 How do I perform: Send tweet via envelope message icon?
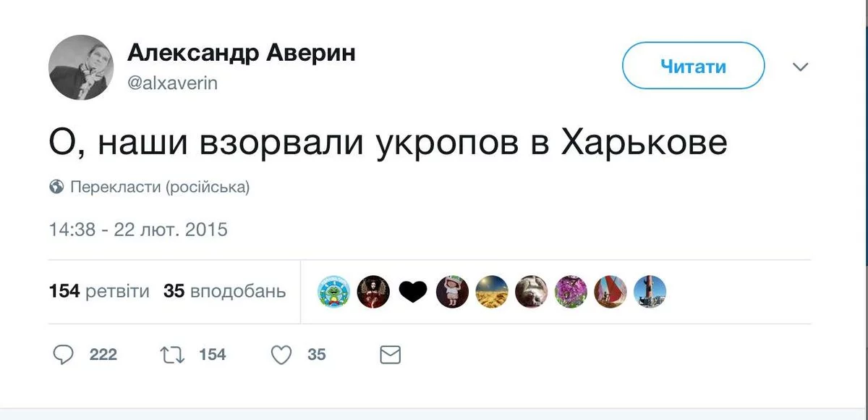390,355
